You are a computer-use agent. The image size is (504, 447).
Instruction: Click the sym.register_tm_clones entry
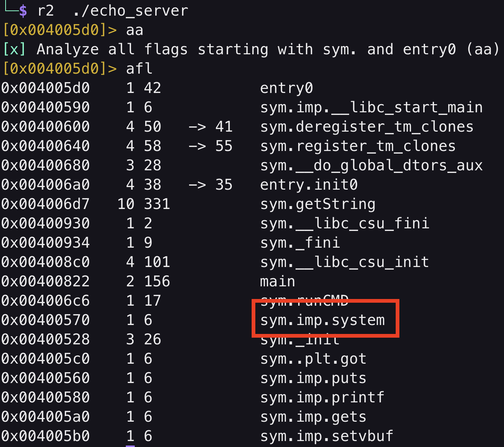[358, 146]
